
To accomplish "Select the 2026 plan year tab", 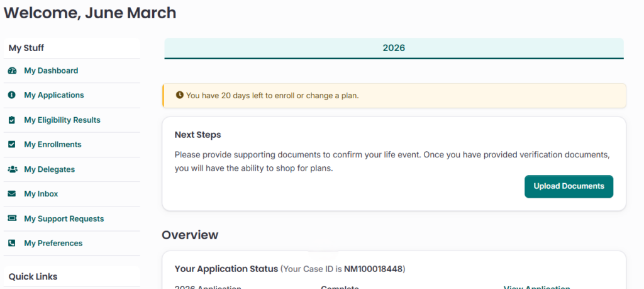I will [394, 48].
